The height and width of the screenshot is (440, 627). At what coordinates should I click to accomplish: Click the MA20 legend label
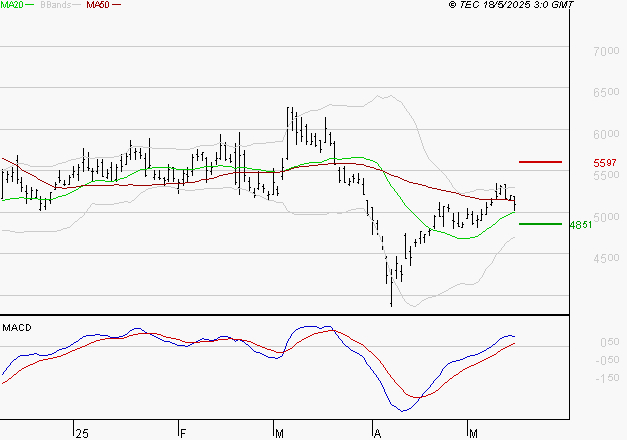[x=11, y=6]
